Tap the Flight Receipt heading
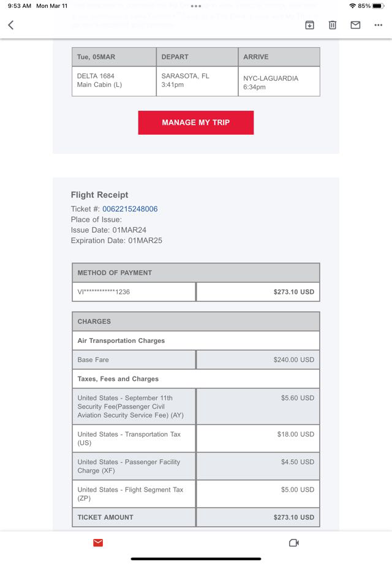This screenshot has height=564, width=392. click(x=99, y=195)
